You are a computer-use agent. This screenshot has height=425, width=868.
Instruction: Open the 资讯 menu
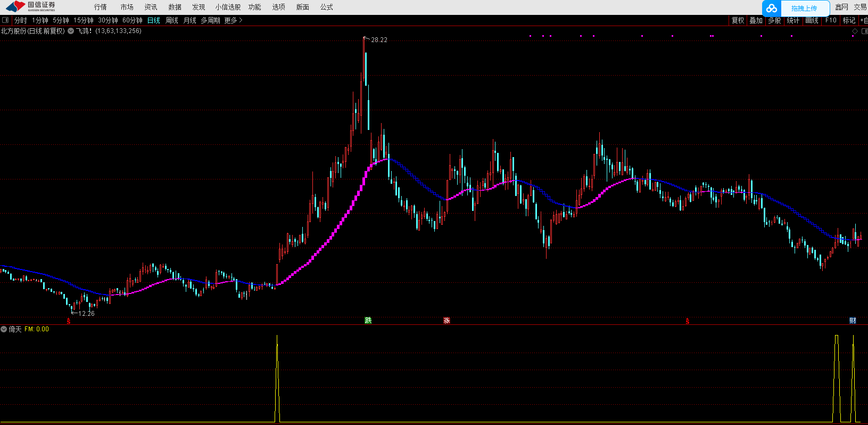151,7
